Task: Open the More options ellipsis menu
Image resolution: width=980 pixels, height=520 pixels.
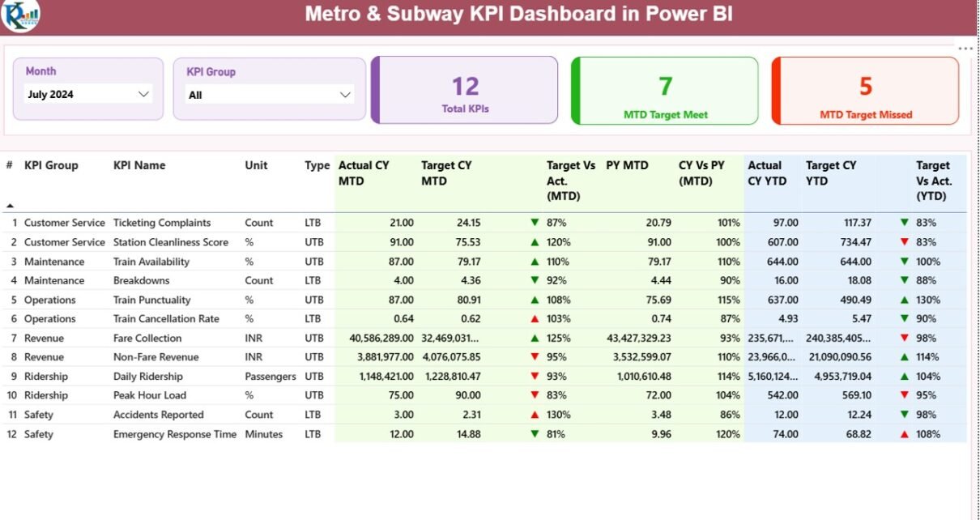Action: (965, 49)
